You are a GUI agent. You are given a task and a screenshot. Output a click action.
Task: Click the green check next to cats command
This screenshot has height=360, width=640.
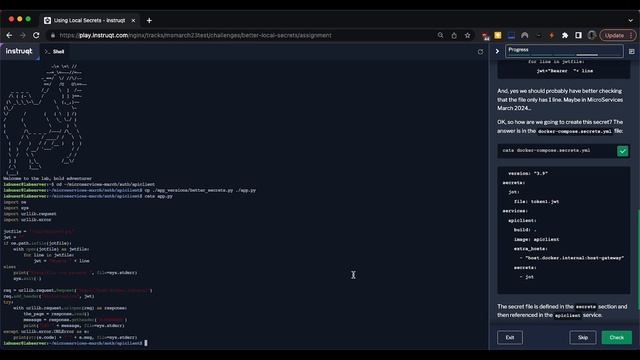point(622,151)
